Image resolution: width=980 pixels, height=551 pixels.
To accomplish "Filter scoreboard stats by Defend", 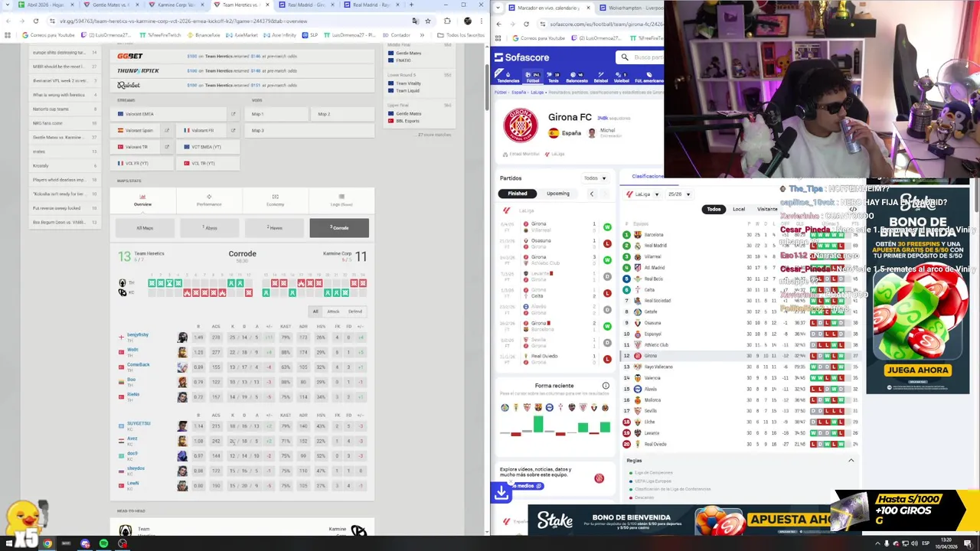I will click(x=355, y=311).
